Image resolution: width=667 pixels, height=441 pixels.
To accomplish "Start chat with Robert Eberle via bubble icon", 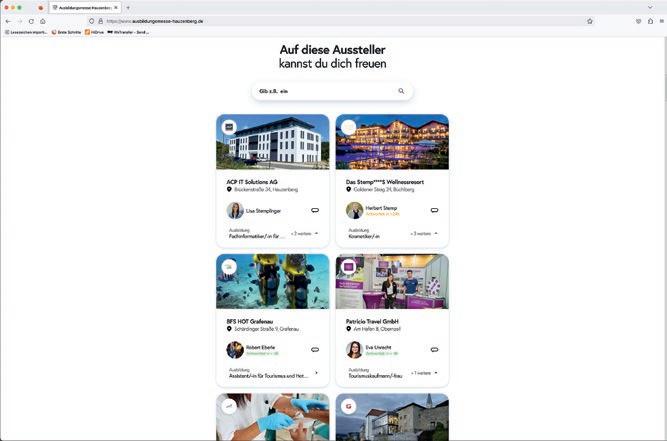I will tap(315, 350).
